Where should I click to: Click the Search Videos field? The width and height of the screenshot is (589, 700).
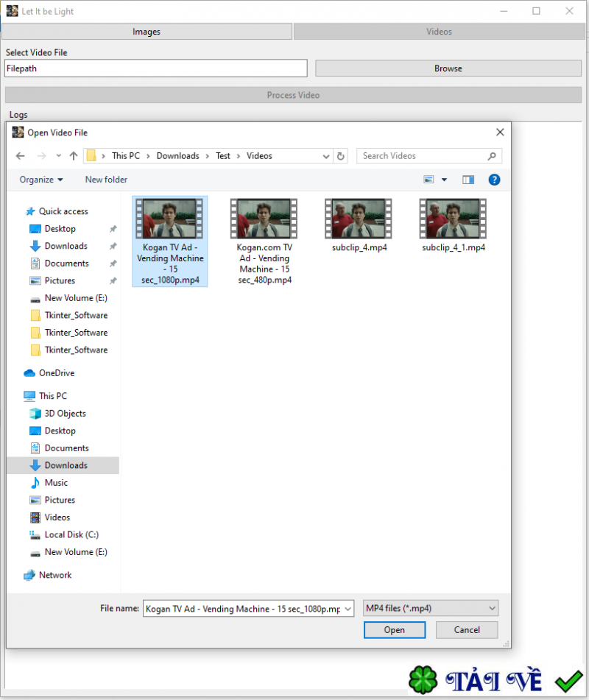(428, 156)
